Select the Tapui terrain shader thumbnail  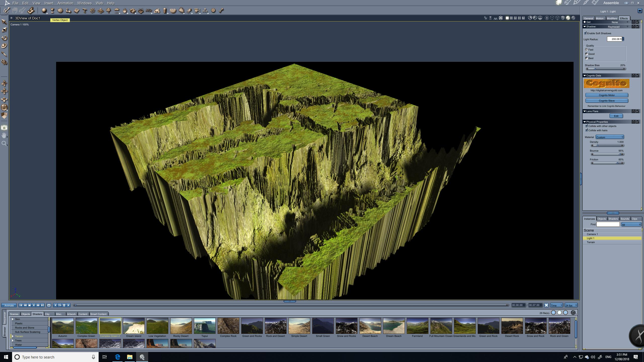click(x=205, y=326)
